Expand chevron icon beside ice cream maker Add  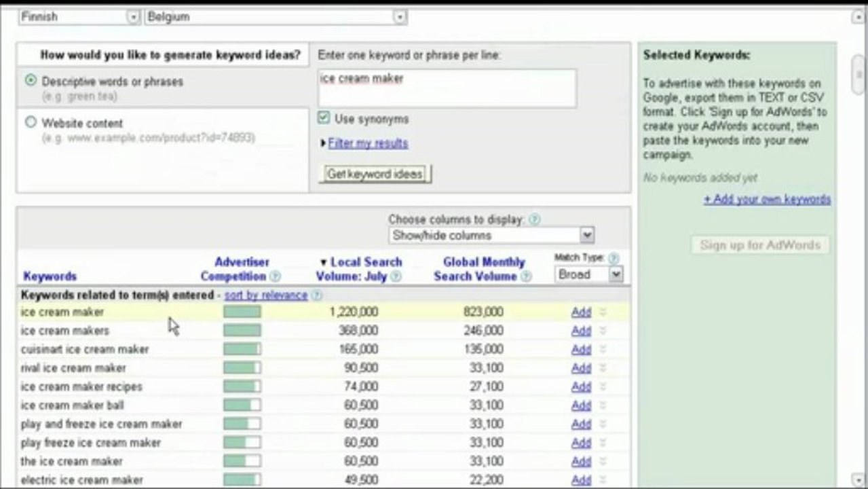603,312
